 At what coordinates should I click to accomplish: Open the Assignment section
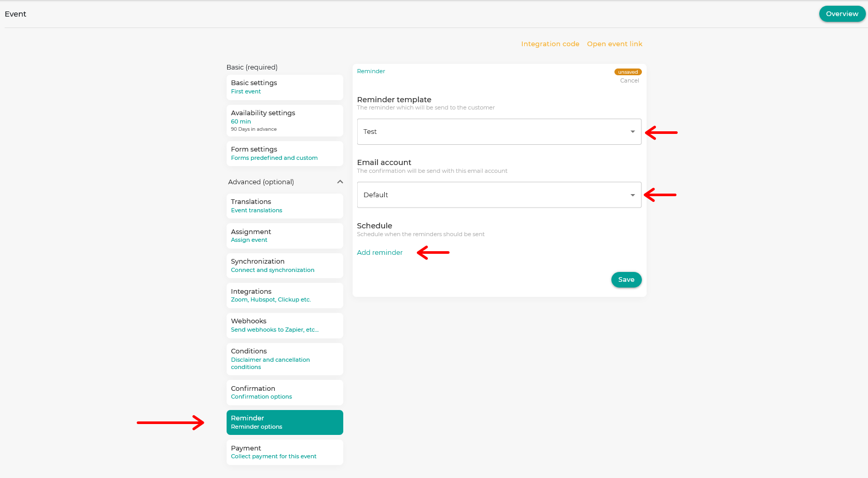(x=285, y=236)
